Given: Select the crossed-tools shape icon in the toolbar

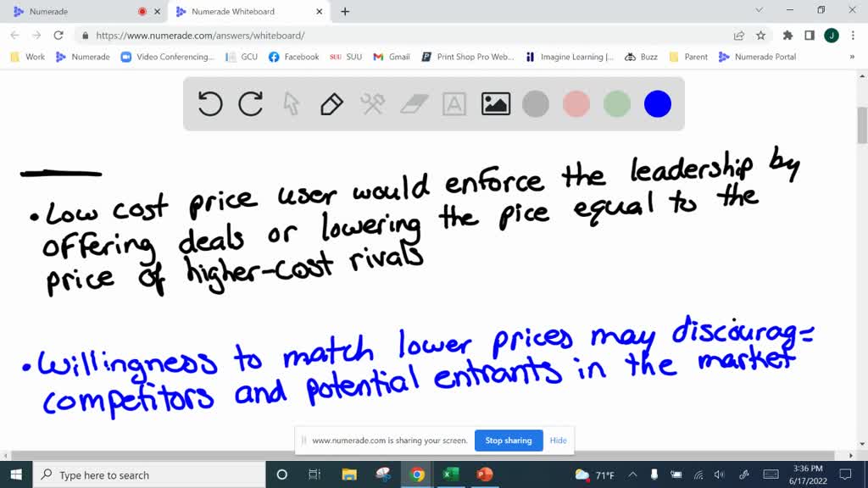Looking at the screenshot, I should pos(372,103).
